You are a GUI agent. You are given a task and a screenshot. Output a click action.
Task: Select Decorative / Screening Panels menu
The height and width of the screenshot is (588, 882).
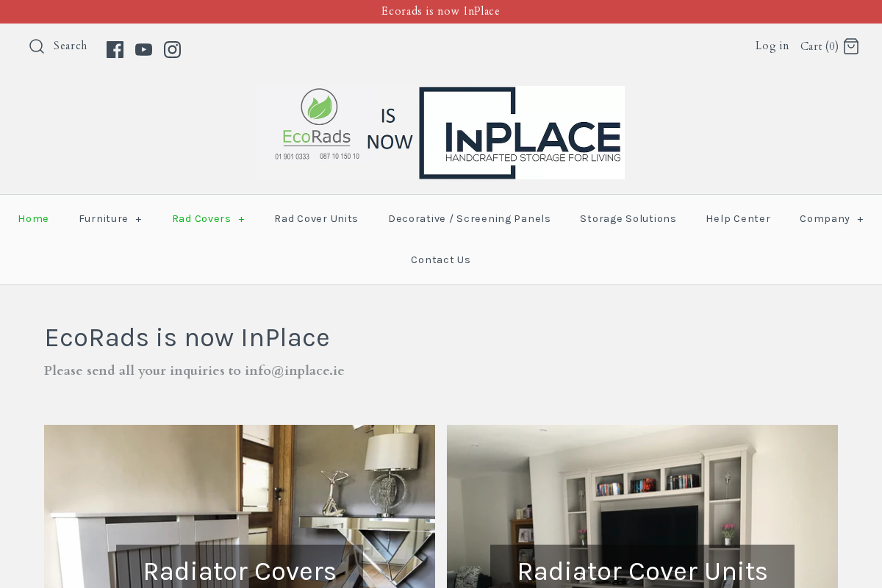(469, 218)
